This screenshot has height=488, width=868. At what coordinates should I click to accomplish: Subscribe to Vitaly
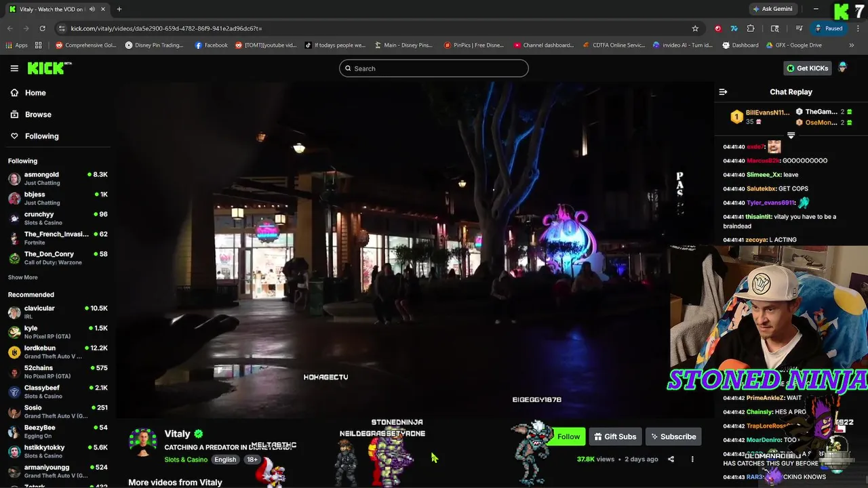coord(673,436)
